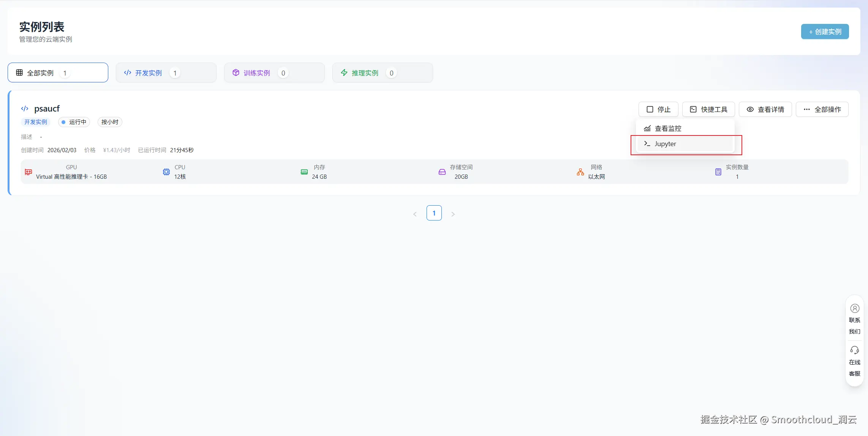
Task: Click the network topology icon
Action: coord(580,172)
